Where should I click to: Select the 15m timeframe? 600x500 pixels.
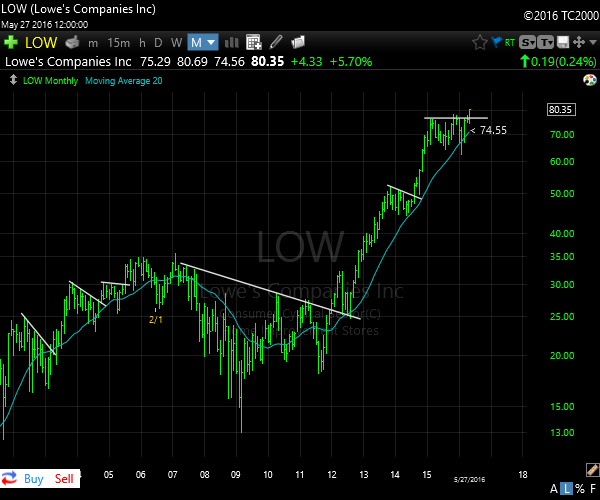click(x=119, y=43)
